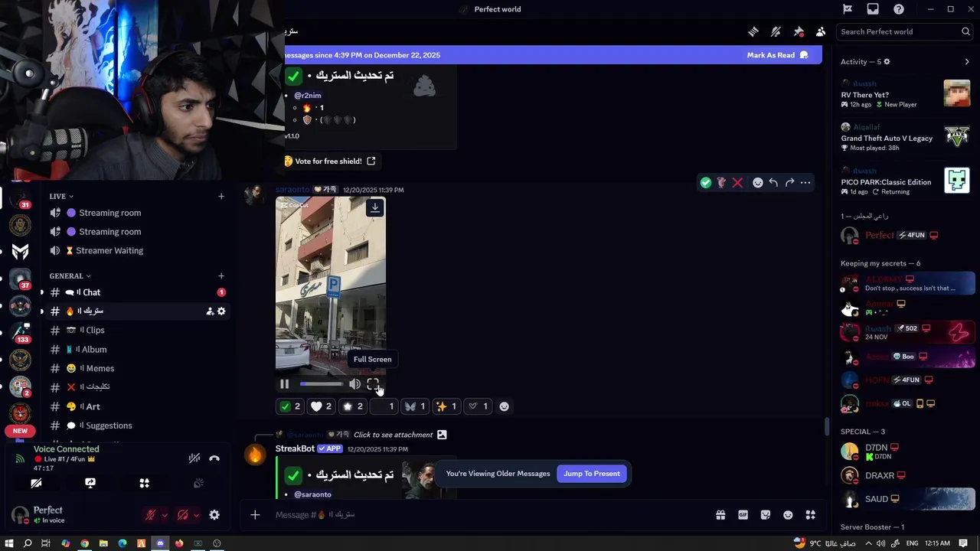Share your screen icon
Screen dimensions: 980x551
point(90,483)
